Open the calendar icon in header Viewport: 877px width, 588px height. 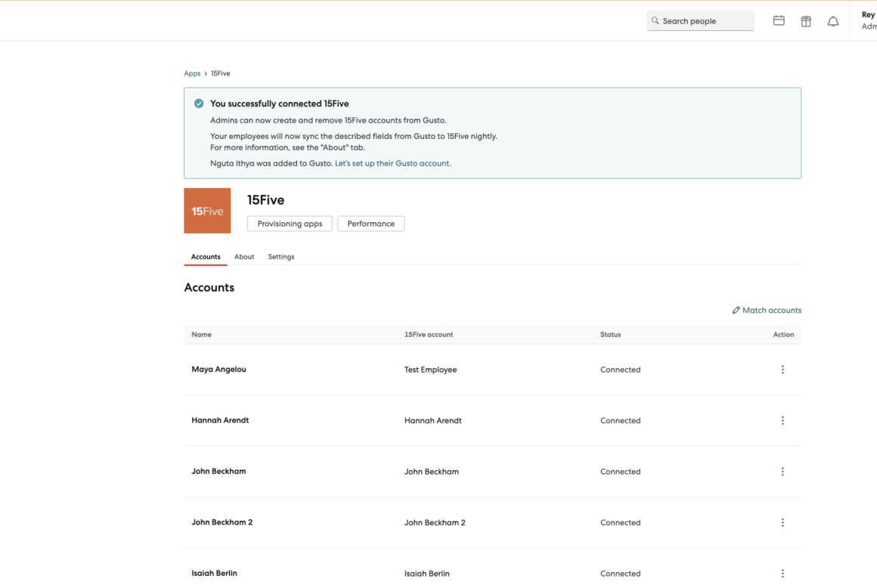point(779,20)
